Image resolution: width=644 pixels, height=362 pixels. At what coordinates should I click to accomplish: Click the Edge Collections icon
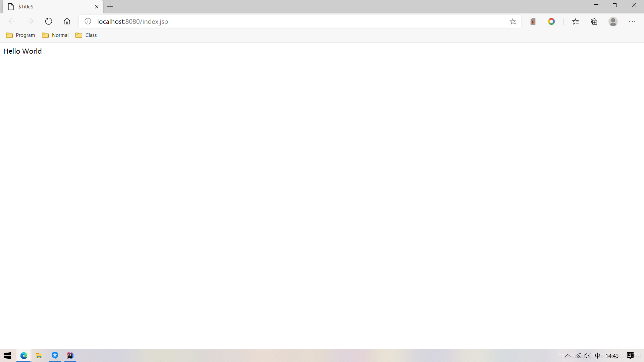(x=594, y=21)
